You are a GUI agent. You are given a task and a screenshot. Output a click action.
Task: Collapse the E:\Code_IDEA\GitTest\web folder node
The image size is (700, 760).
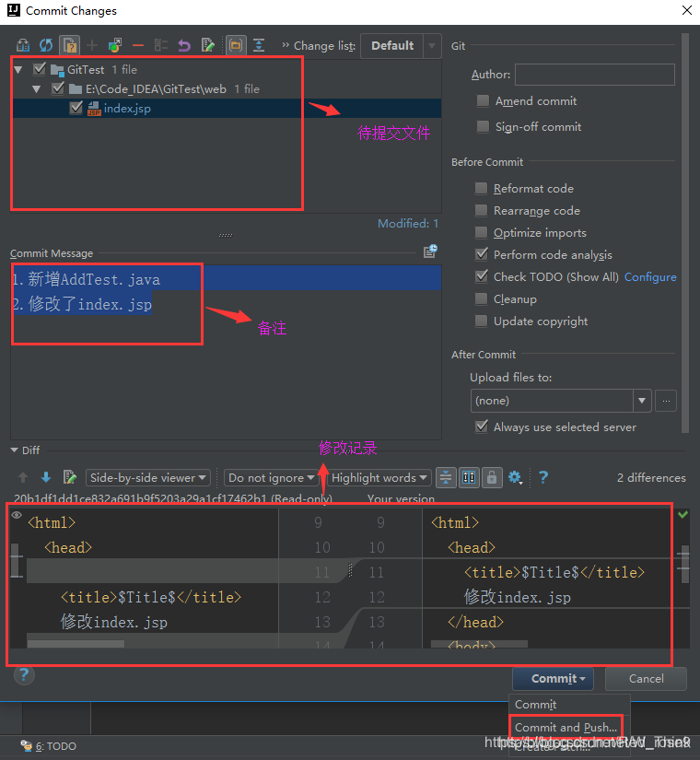pyautogui.click(x=36, y=89)
